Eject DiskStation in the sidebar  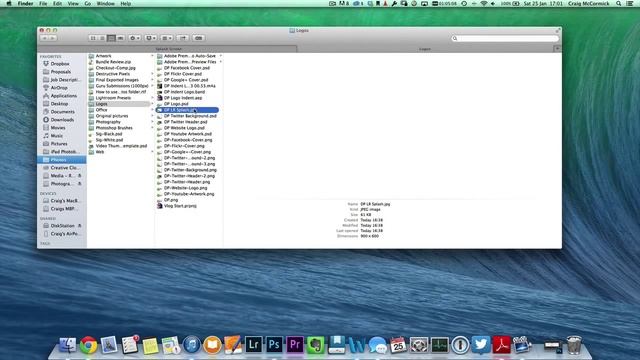(x=80, y=226)
